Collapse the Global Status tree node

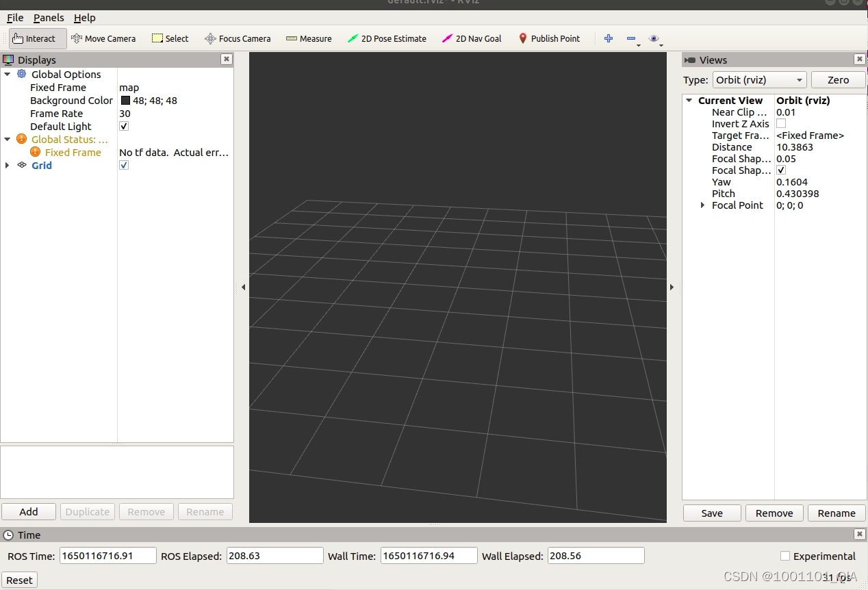[x=8, y=139]
